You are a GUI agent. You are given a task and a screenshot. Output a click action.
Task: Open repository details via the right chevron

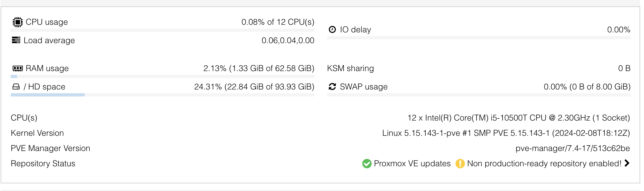pyautogui.click(x=627, y=163)
